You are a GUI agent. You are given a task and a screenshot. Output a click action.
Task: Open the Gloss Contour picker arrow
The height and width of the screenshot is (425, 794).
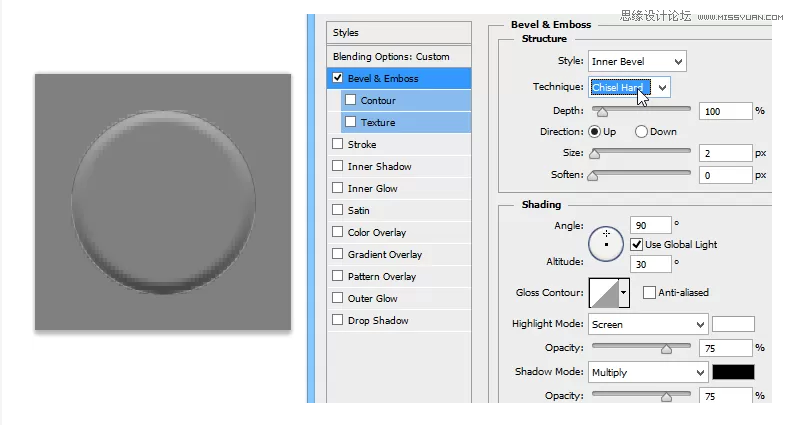click(x=625, y=292)
